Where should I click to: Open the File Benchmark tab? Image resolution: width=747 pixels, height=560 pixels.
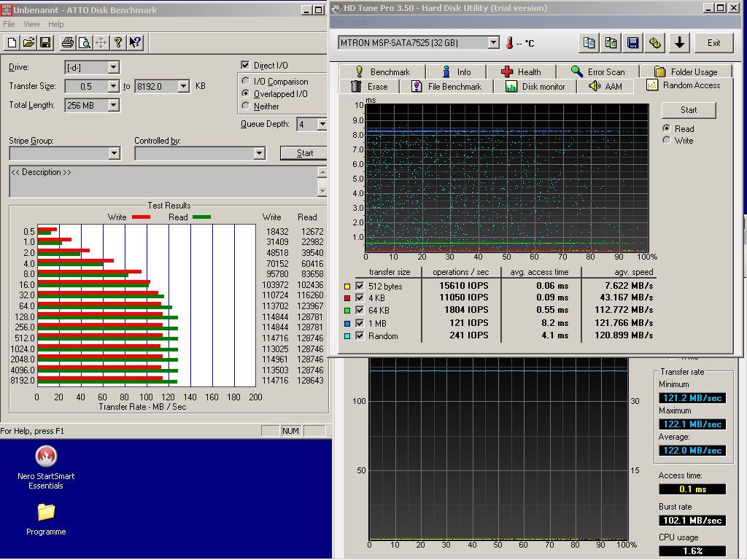[x=446, y=87]
